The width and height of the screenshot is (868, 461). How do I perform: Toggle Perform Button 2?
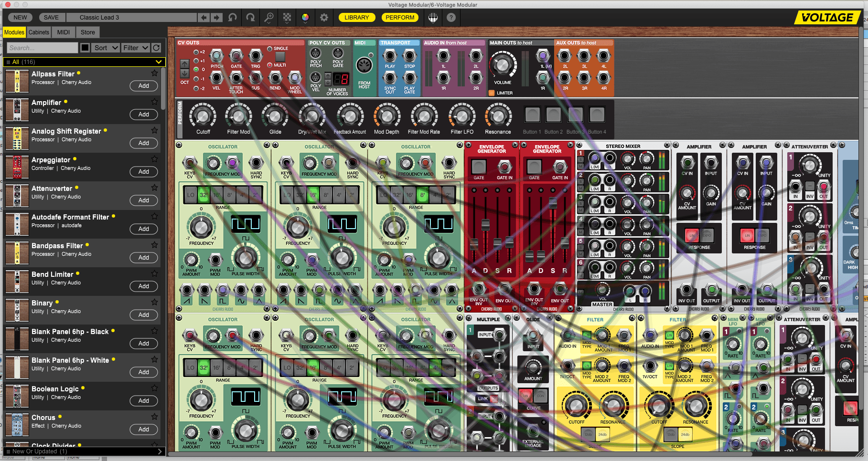coord(554,115)
